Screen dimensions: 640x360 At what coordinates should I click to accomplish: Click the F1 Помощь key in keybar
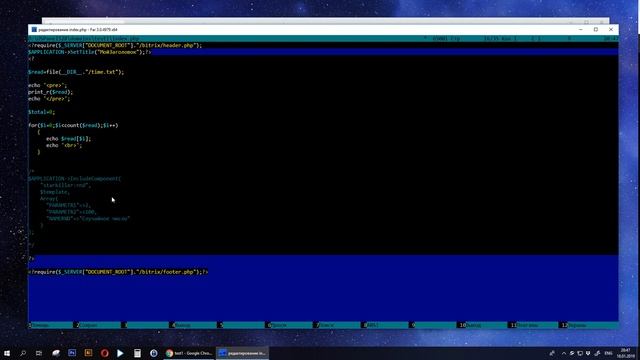pos(50,325)
